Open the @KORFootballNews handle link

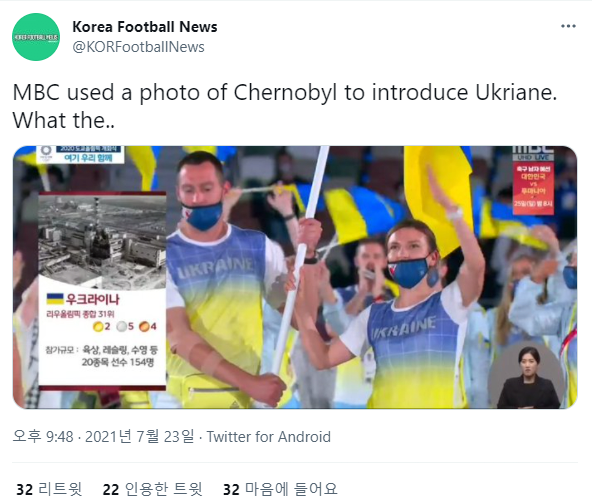[x=138, y=47]
